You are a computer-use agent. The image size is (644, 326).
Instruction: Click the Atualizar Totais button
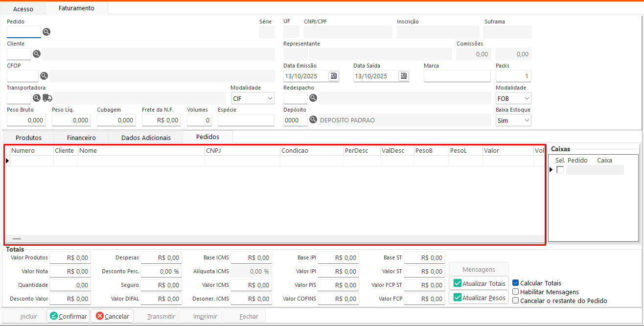pos(479,283)
